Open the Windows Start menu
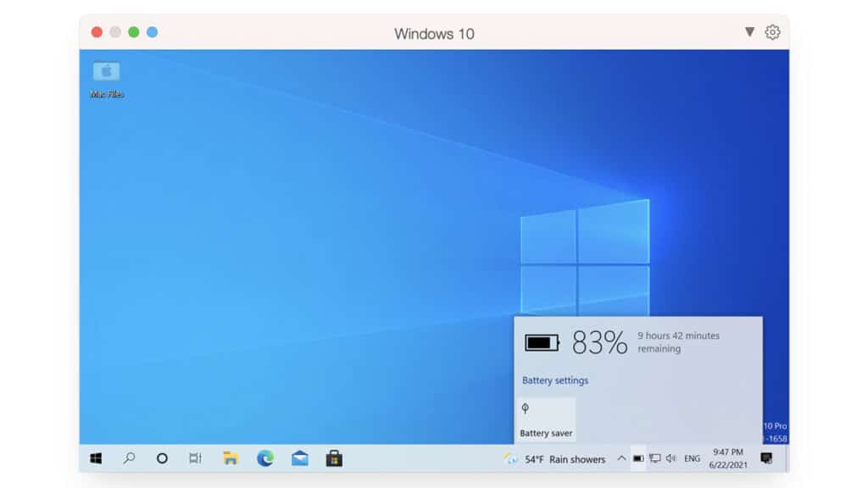The height and width of the screenshot is (488, 868). click(96, 458)
